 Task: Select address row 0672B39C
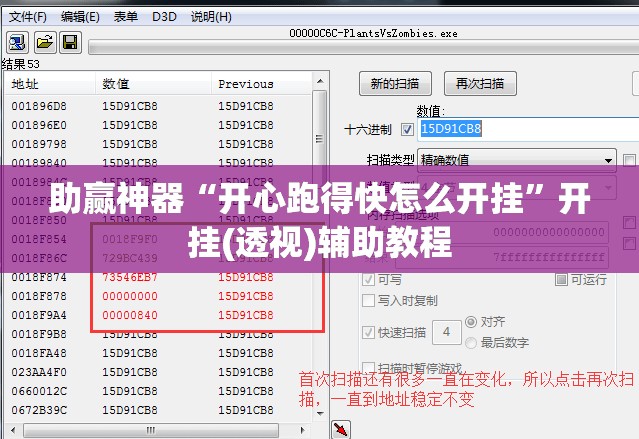(158, 410)
